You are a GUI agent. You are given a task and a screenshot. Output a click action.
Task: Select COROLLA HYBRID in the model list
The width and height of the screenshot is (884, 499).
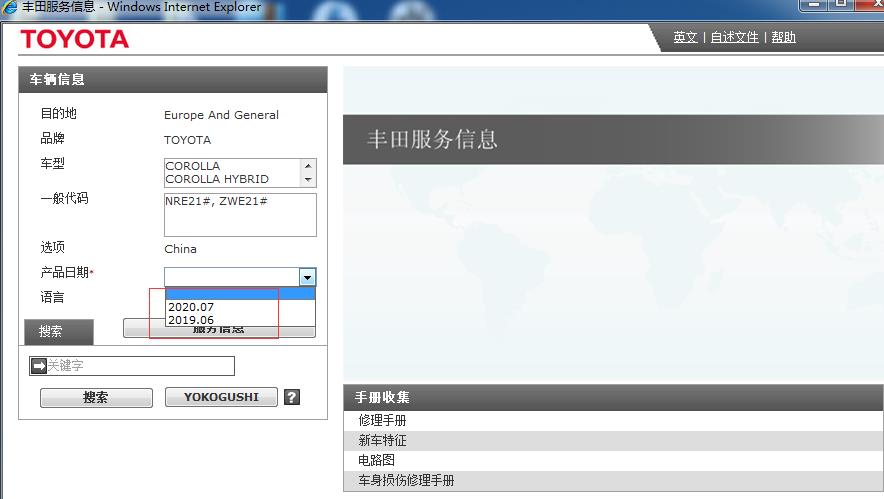[x=217, y=179]
